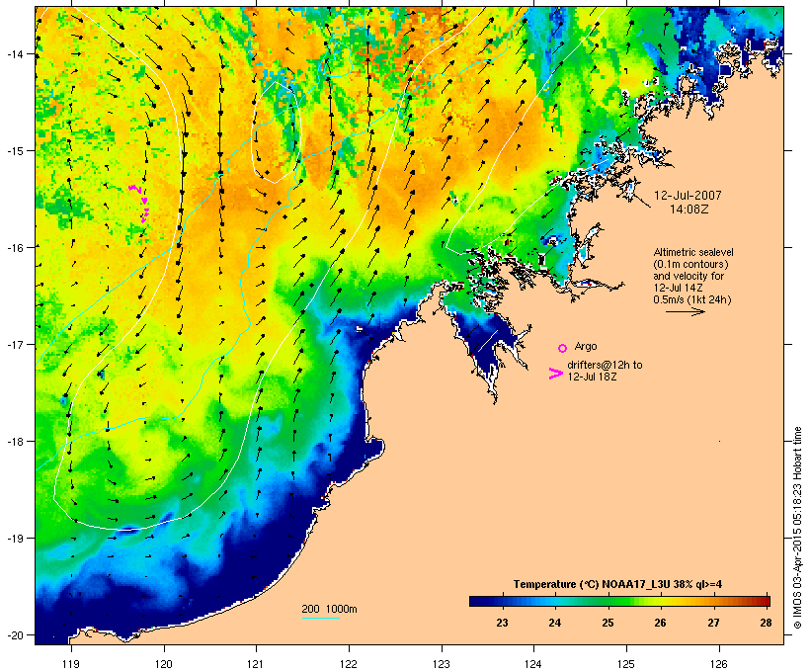Viewport: 810px width, 672px height.
Task: Click the 'Altimetric sealevel' caption text
Action: [x=693, y=252]
